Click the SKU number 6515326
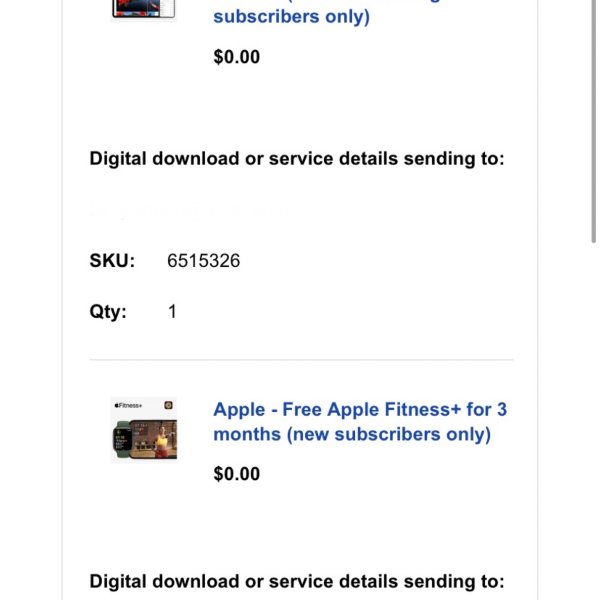 coord(204,261)
